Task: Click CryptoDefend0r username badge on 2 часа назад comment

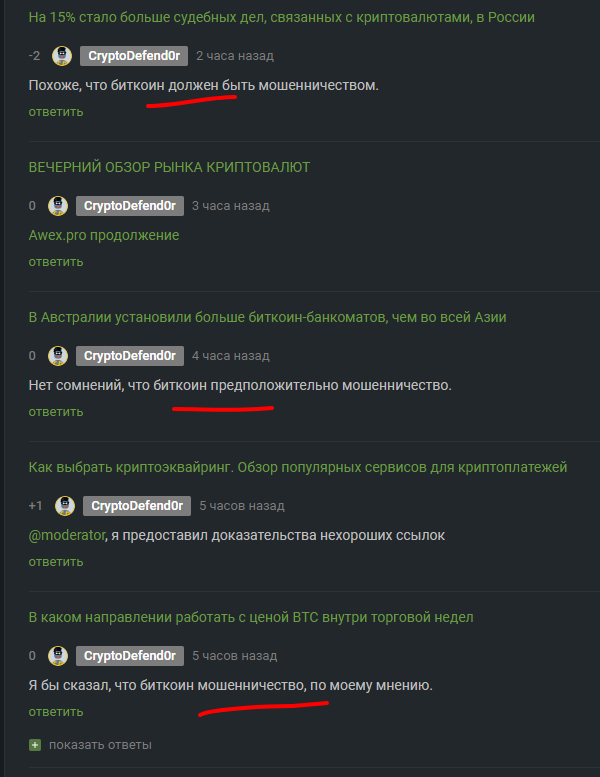Action: [x=134, y=56]
